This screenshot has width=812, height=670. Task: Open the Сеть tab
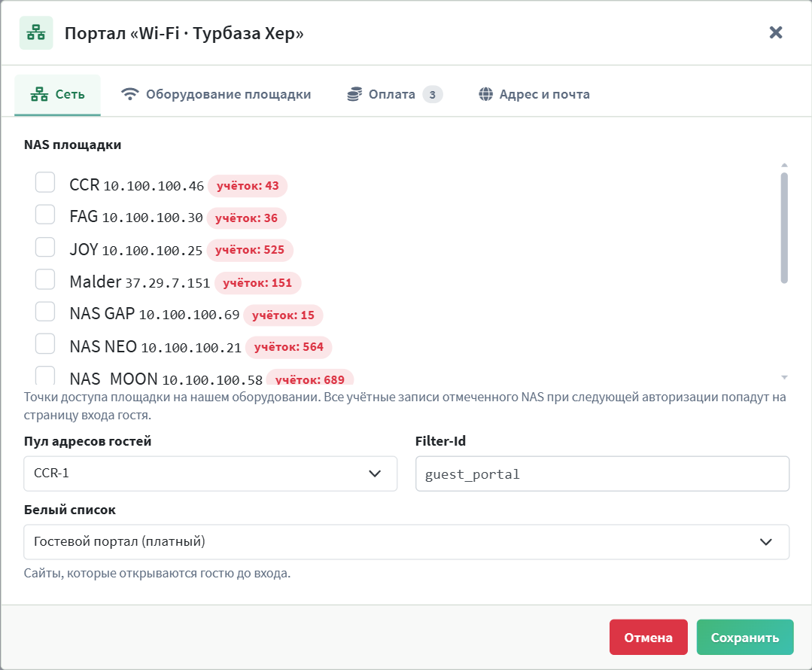[57, 95]
